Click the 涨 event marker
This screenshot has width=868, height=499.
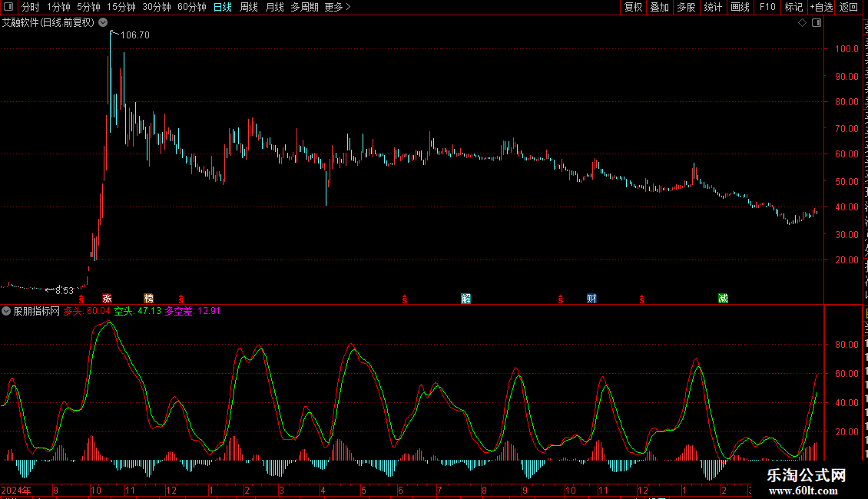tap(107, 298)
